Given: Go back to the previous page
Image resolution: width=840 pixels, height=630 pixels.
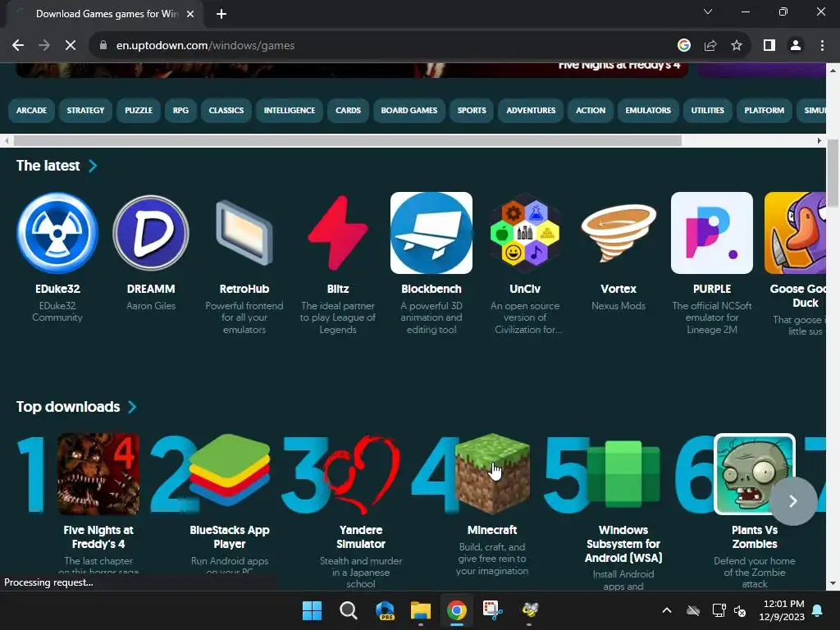Looking at the screenshot, I should [18, 46].
